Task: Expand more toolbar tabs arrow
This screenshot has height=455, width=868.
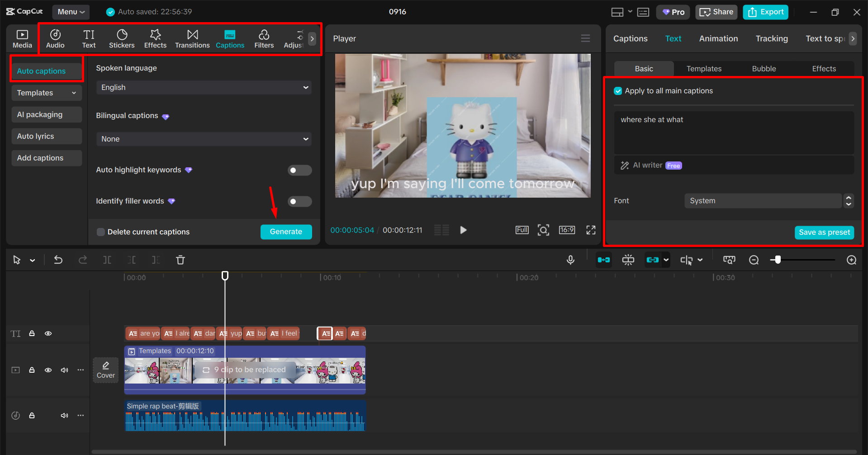Action: 312,39
